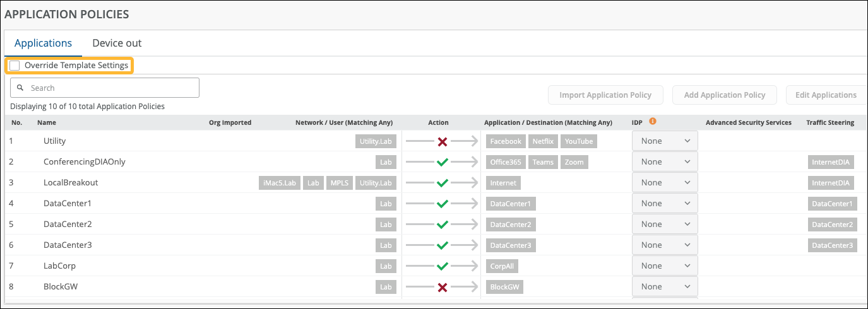Switch to the Device out tab
Screen dimensions: 868x309
point(117,44)
